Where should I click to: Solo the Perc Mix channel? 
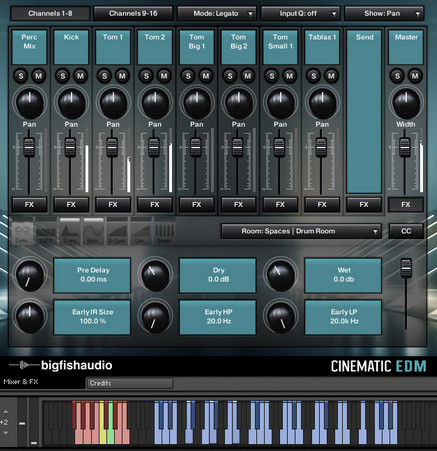point(21,76)
